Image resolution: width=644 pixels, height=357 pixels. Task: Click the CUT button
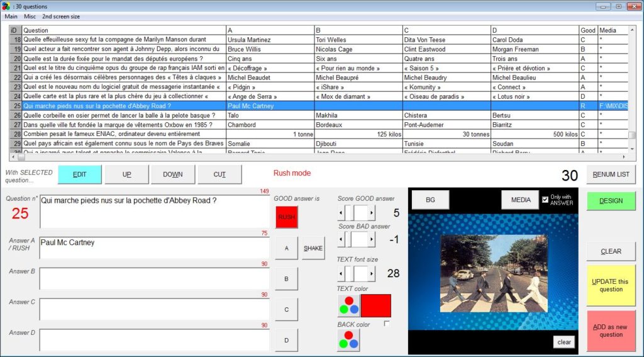219,174
